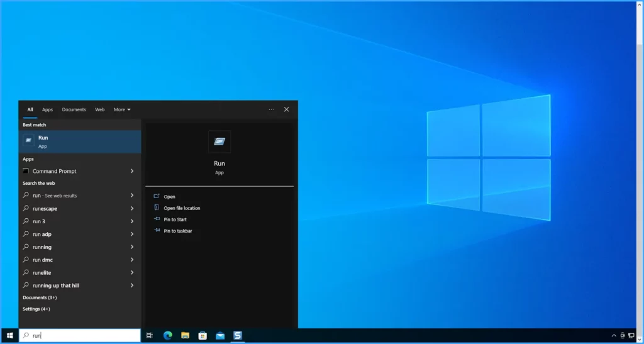Image resolution: width=644 pixels, height=344 pixels.
Task: Click the Snagit icon in the taskbar
Action: coord(238,336)
